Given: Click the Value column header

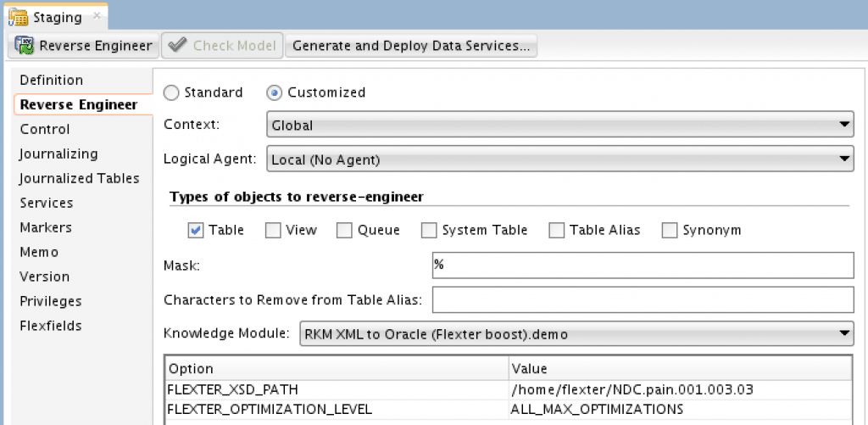Looking at the screenshot, I should (681, 368).
